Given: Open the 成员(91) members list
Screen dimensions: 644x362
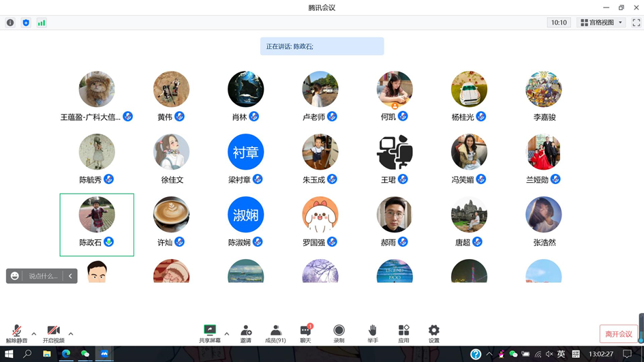Looking at the screenshot, I should (x=275, y=333).
